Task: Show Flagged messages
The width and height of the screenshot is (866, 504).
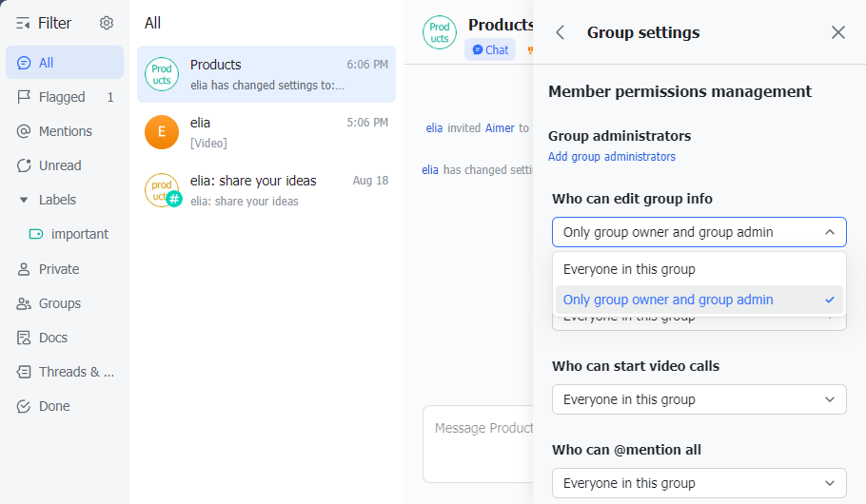Action: [x=62, y=97]
